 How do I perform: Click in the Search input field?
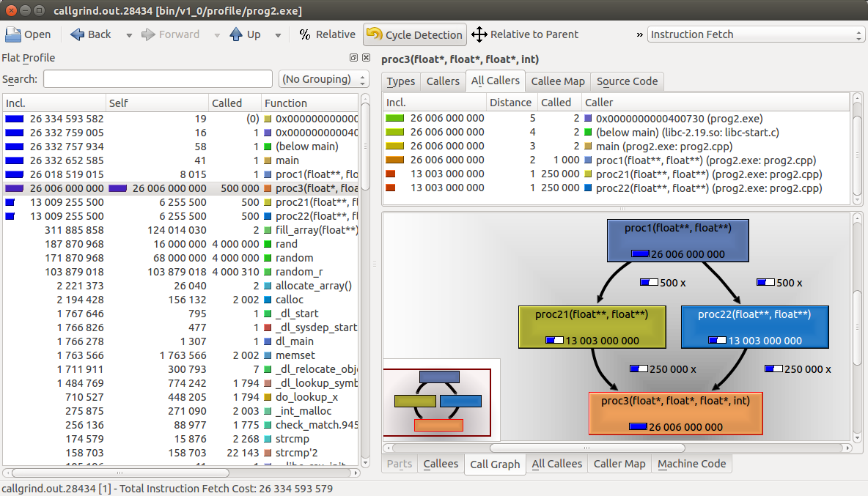click(157, 79)
